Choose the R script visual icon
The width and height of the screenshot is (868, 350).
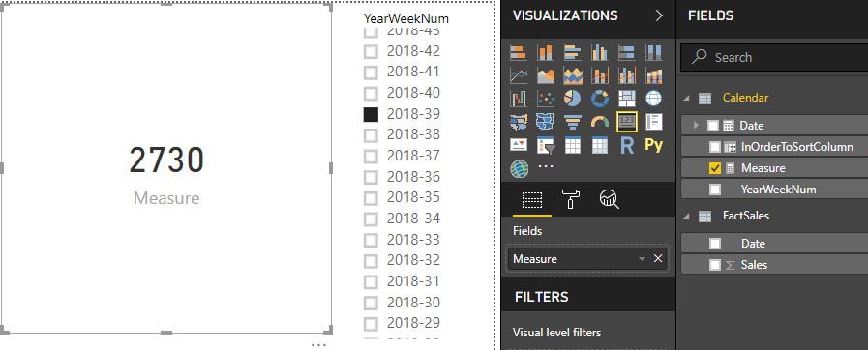click(x=627, y=145)
